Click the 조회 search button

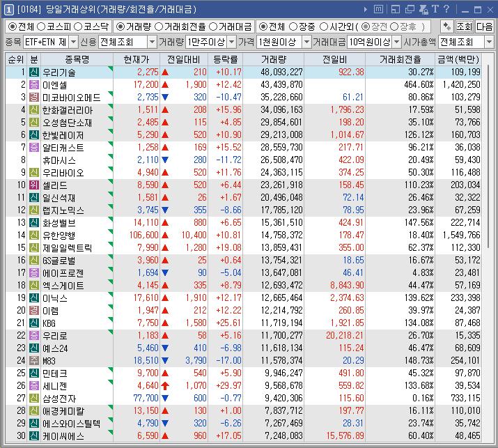coord(465,26)
